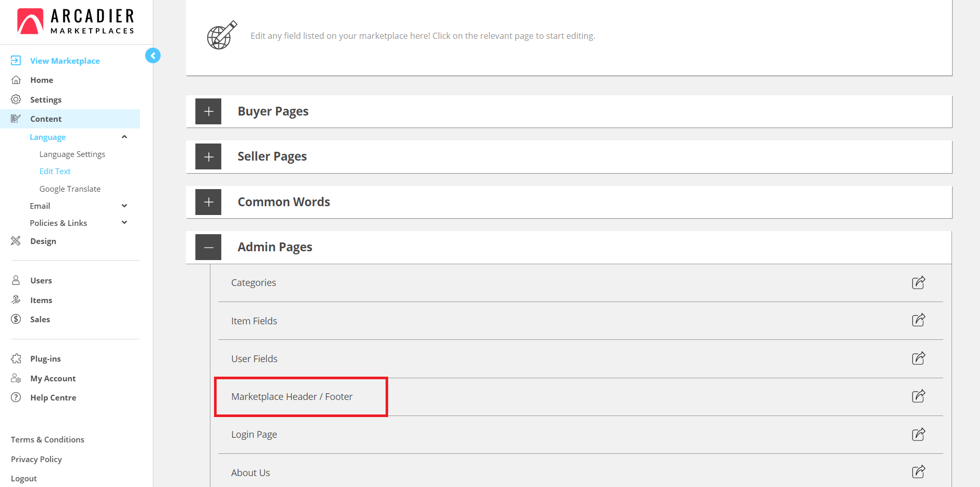Viewport: 980px width, 487px height.
Task: Expand the Buyer Pages section
Action: [x=208, y=111]
